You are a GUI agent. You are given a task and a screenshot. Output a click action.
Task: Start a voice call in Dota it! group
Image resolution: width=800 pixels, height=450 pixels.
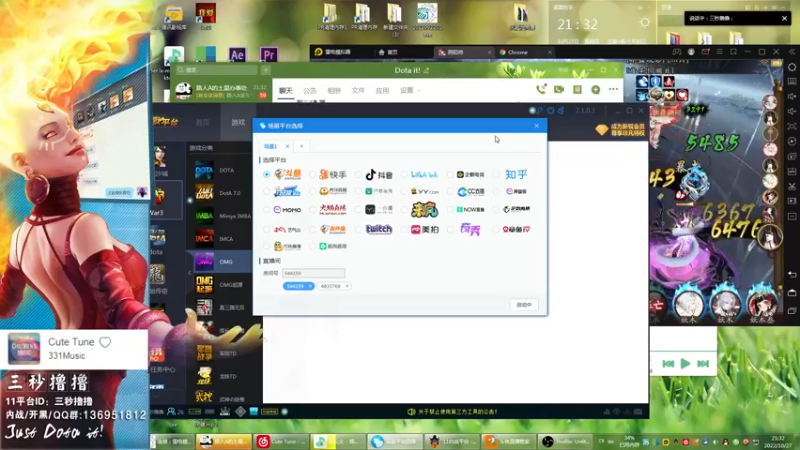[541, 89]
